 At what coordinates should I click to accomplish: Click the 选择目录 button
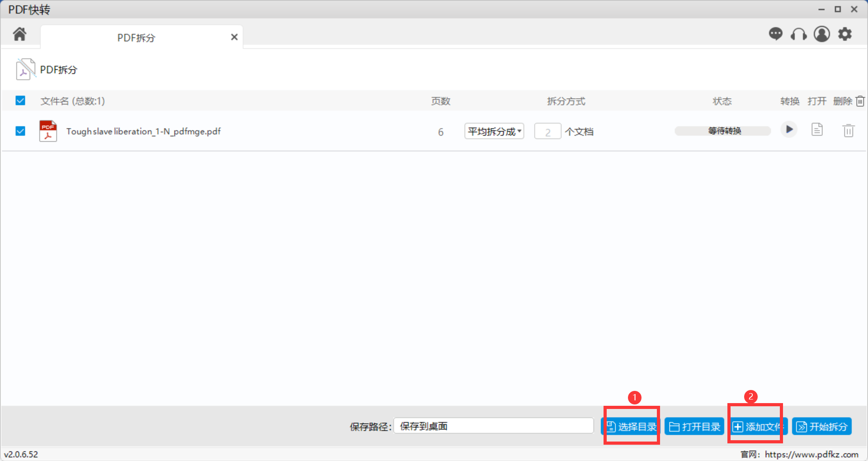click(631, 427)
